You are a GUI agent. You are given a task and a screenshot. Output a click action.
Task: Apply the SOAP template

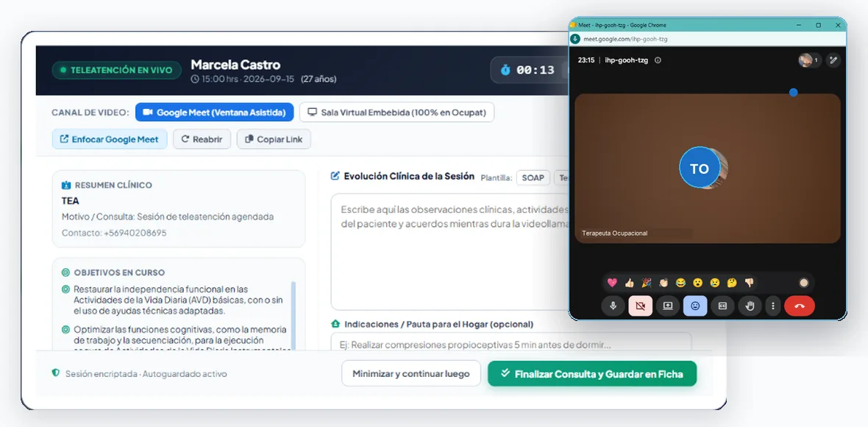533,177
